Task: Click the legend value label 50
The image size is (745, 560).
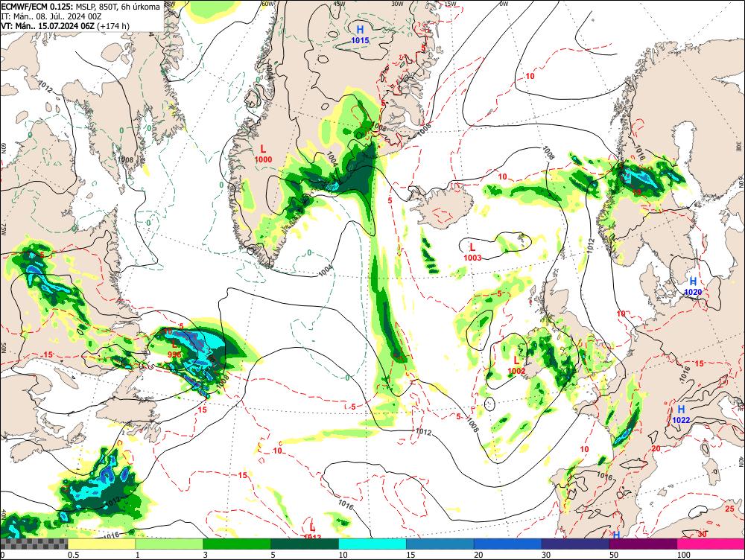Action: coord(614,555)
